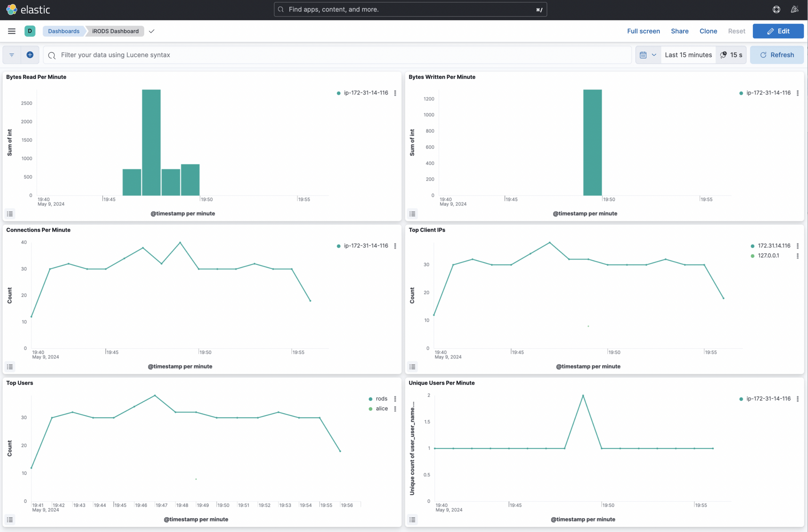
Task: Toggle legend in Bytes Read Per Minute panel
Action: [x=10, y=214]
